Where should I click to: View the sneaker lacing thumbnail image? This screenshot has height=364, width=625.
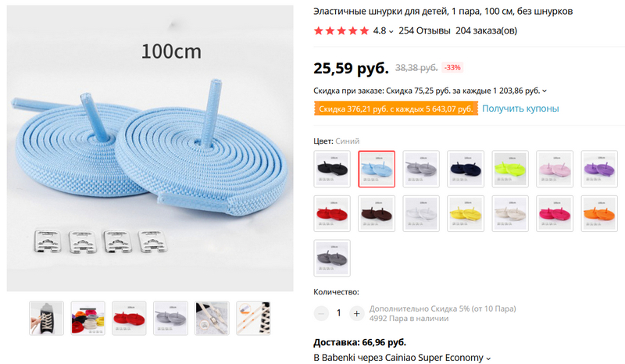[x=46, y=318]
